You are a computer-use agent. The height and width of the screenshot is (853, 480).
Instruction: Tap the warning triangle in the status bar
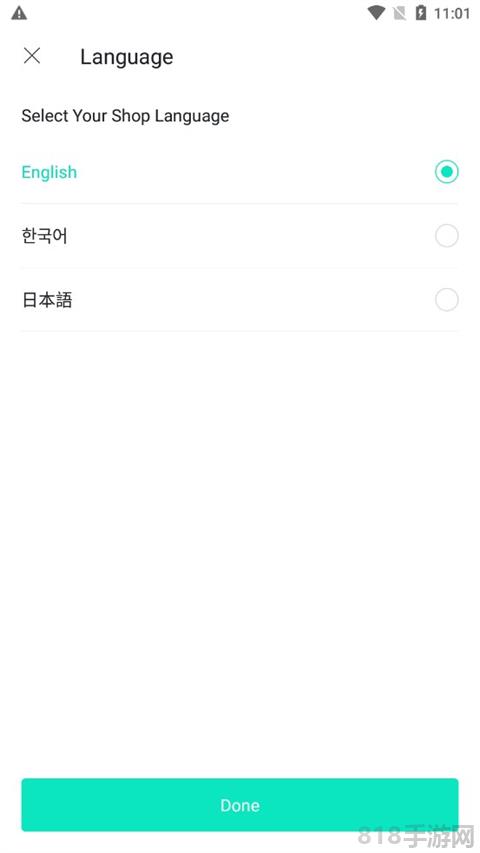(x=19, y=13)
